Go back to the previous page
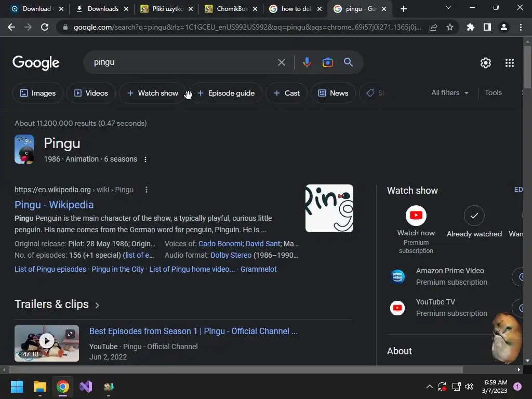 tap(11, 27)
